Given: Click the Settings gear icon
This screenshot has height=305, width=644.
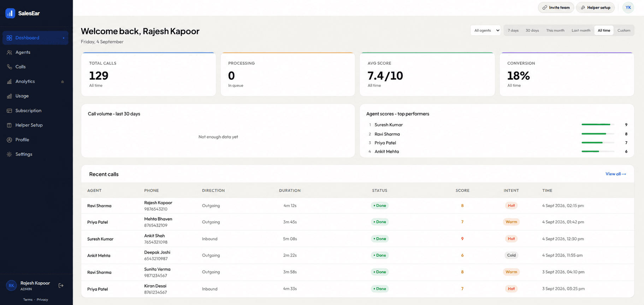Looking at the screenshot, I should (9, 154).
